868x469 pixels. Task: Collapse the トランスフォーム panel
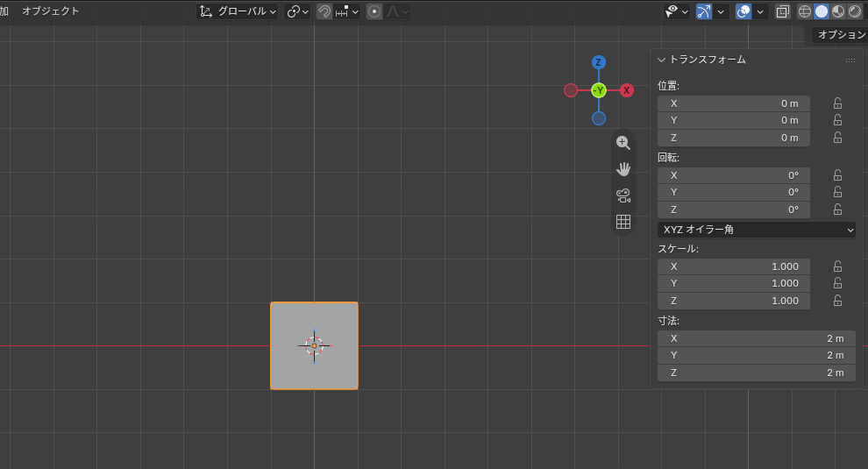(x=661, y=60)
